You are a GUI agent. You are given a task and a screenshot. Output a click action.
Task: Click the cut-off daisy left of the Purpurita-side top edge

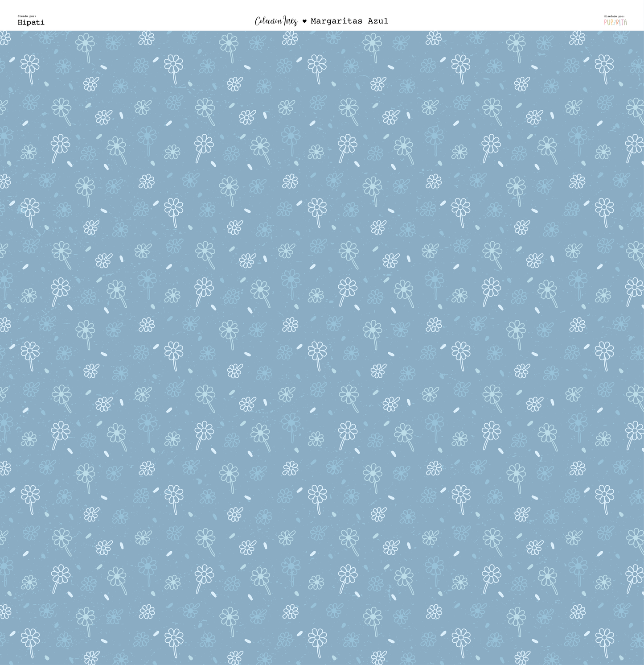577,38
